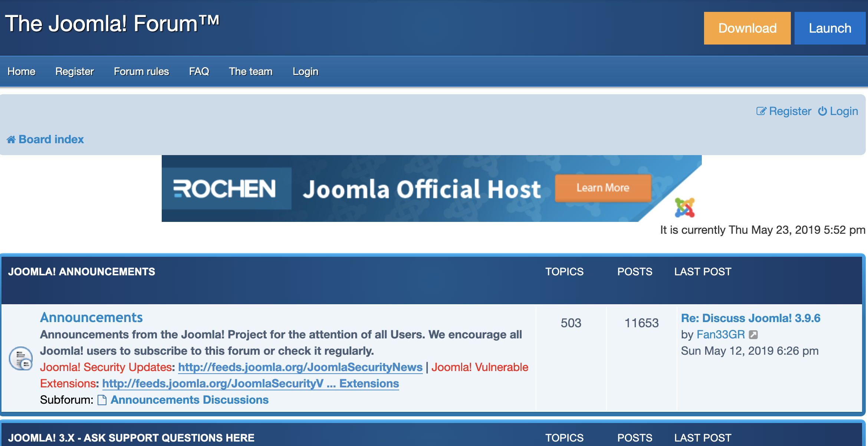Open FAQ menu item
Viewport: 868px width, 446px height.
tap(199, 71)
